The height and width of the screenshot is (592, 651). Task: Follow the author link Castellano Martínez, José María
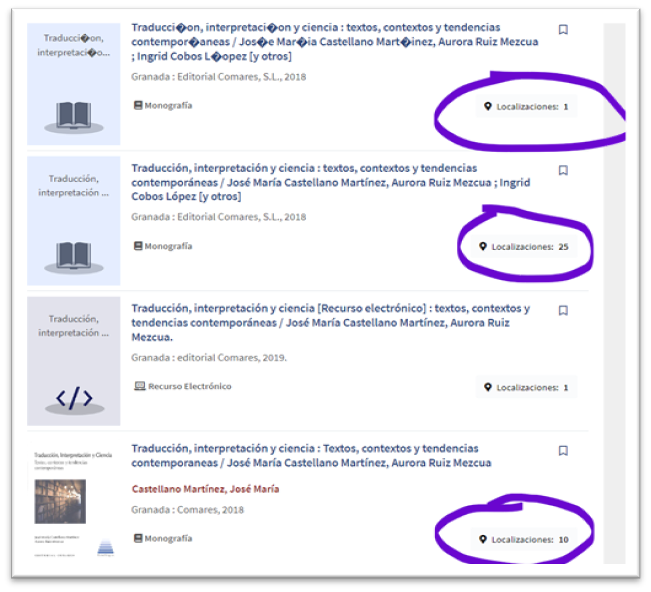pyautogui.click(x=205, y=489)
